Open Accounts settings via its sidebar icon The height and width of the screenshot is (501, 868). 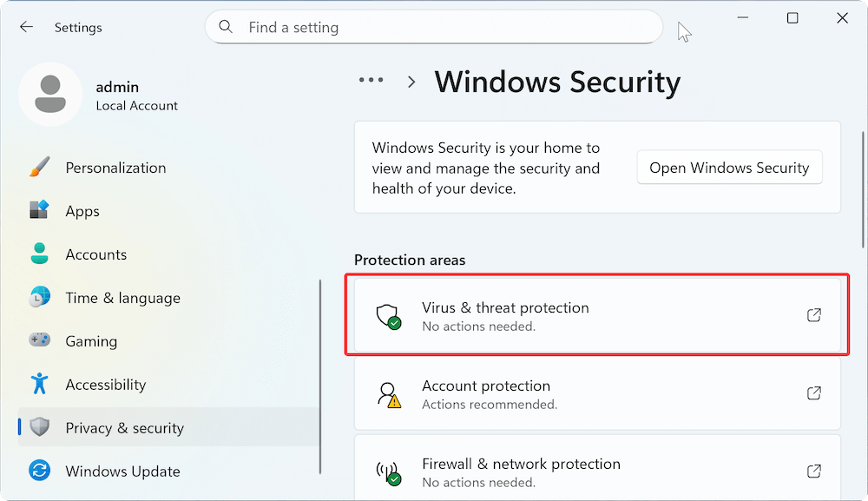pyautogui.click(x=39, y=254)
